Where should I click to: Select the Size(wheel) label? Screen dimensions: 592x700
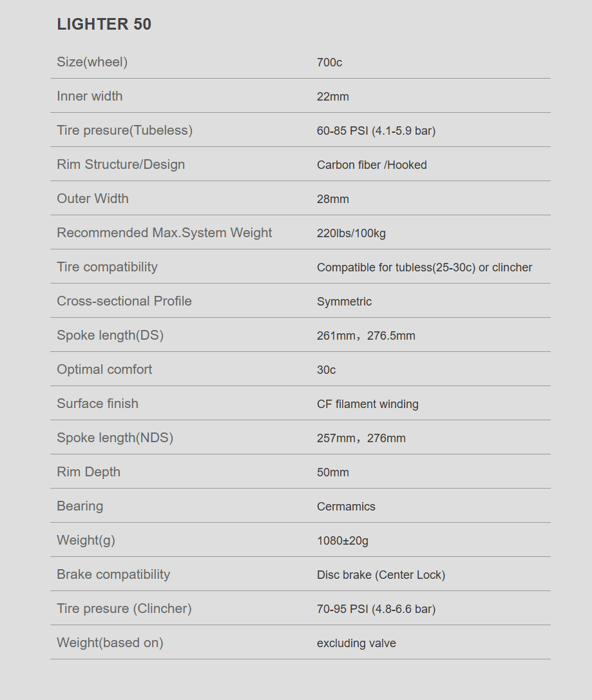point(92,62)
